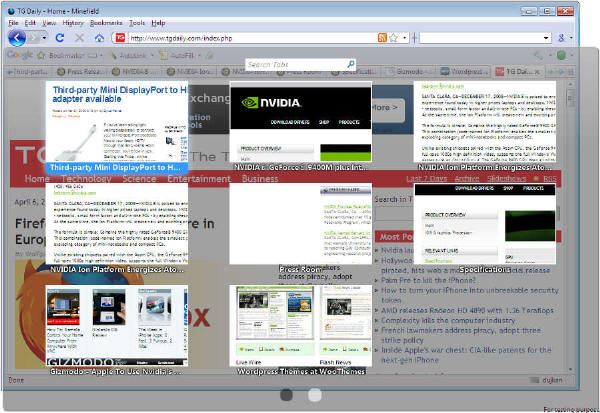
Task: Go back using the Back arrow button
Action: click(x=17, y=38)
